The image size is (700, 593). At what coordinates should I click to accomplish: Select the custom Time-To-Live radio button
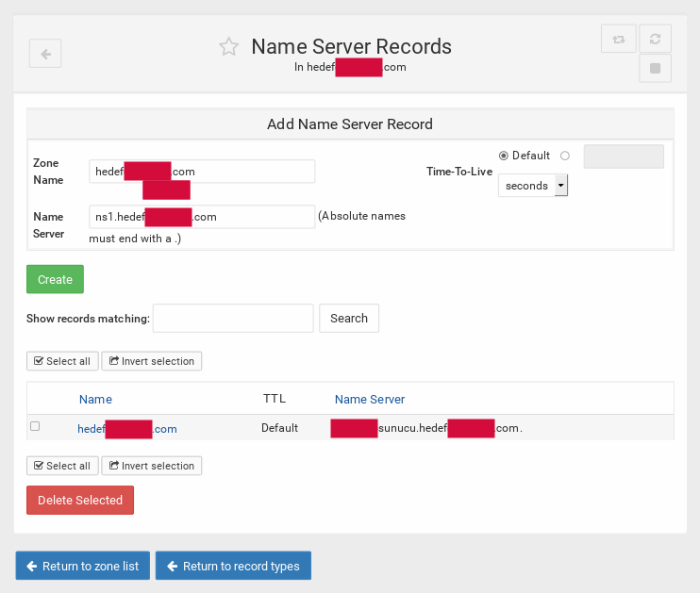tap(564, 156)
